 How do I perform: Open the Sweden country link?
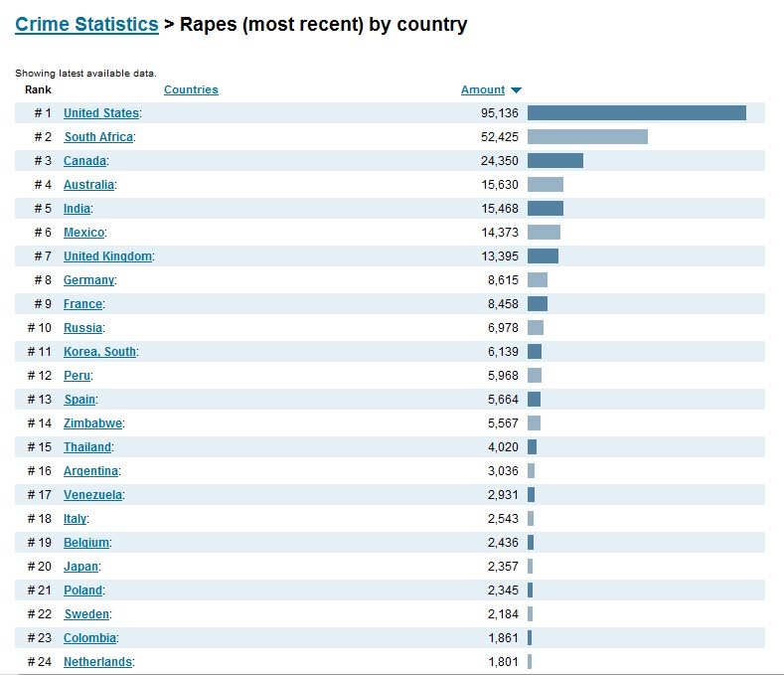click(86, 614)
